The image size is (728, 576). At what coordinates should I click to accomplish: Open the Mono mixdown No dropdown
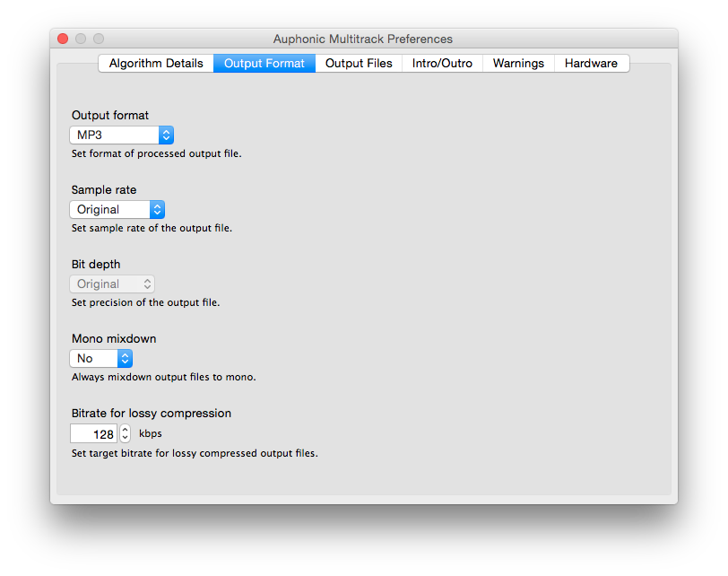(x=100, y=358)
